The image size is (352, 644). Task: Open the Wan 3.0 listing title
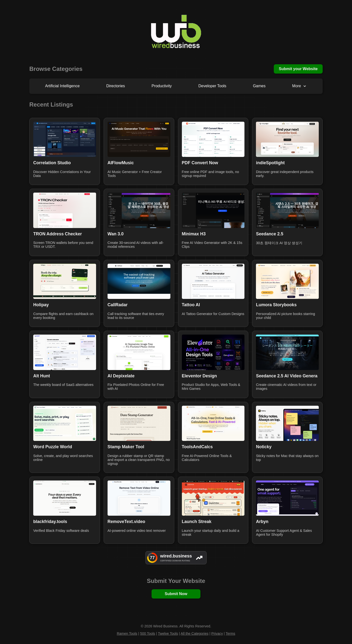(x=115, y=234)
